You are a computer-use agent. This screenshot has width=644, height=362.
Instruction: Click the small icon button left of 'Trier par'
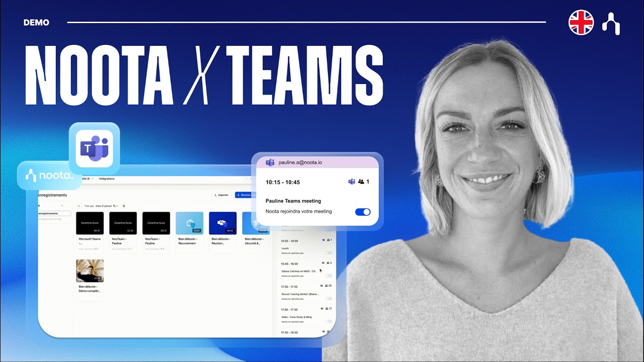coord(78,206)
